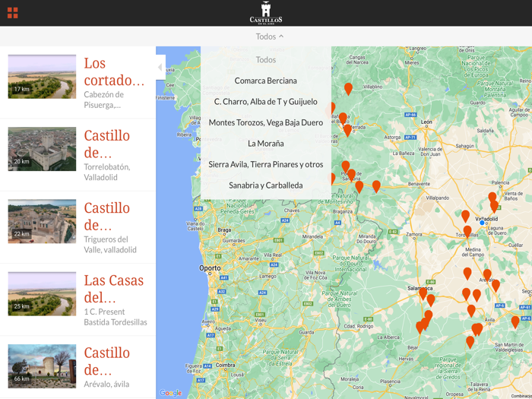Collapse the Todos filter dropdown
The image size is (532, 399).
click(x=269, y=36)
